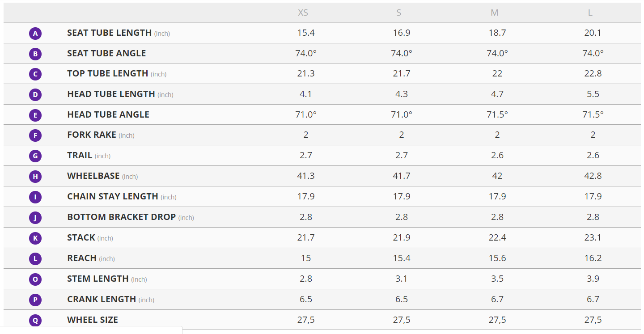This screenshot has width=644, height=334.
Task: Select the C letter badge
Action: click(35, 74)
